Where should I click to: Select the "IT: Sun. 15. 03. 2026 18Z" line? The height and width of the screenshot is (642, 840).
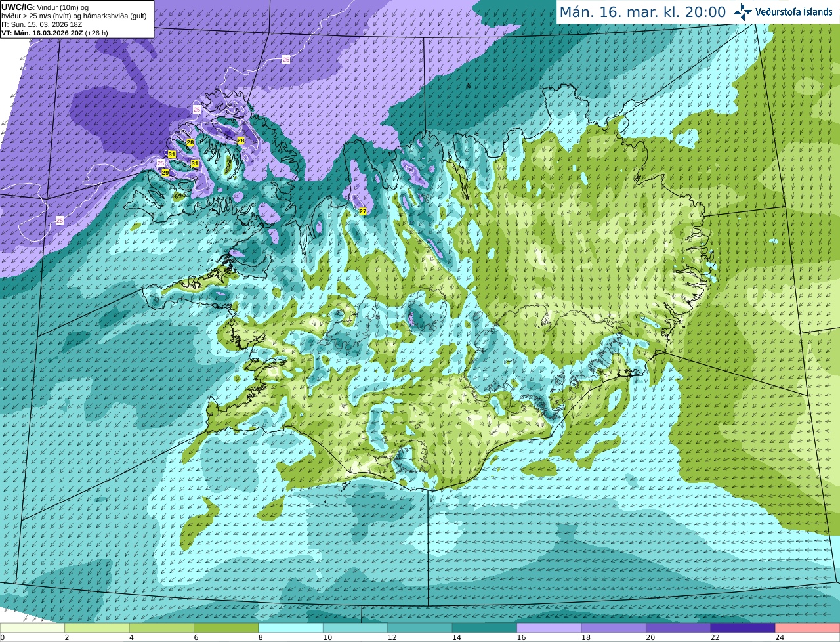tap(41, 24)
